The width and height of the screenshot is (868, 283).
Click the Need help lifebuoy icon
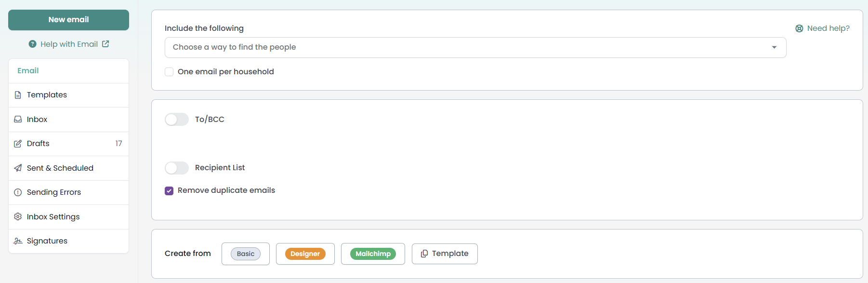pyautogui.click(x=799, y=28)
